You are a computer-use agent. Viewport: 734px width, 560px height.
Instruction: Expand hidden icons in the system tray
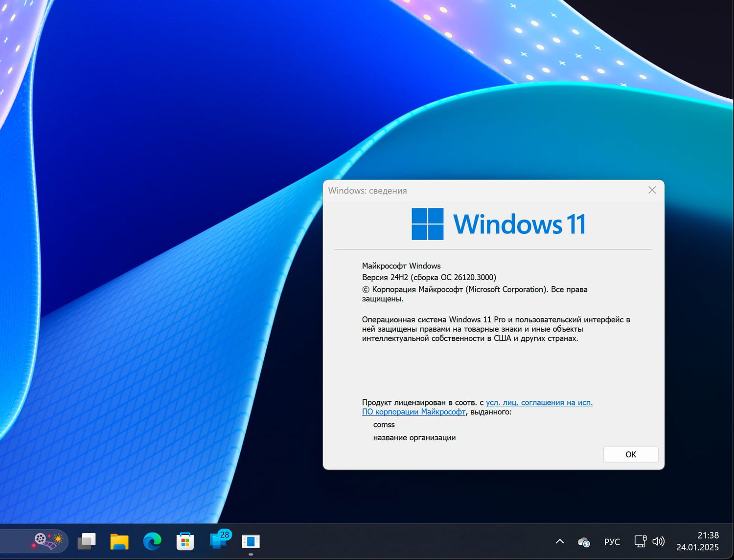[x=559, y=541]
